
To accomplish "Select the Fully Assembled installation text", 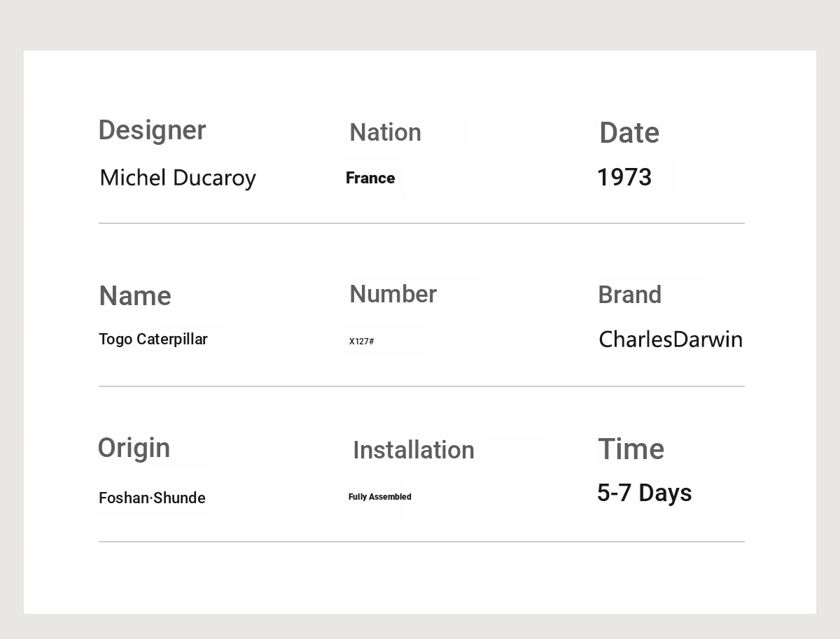I will 380,497.
